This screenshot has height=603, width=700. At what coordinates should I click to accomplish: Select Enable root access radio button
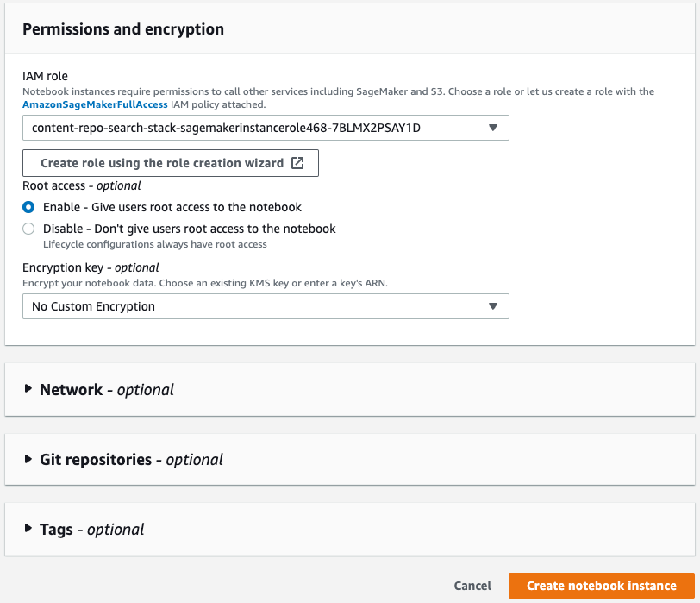pos(29,207)
